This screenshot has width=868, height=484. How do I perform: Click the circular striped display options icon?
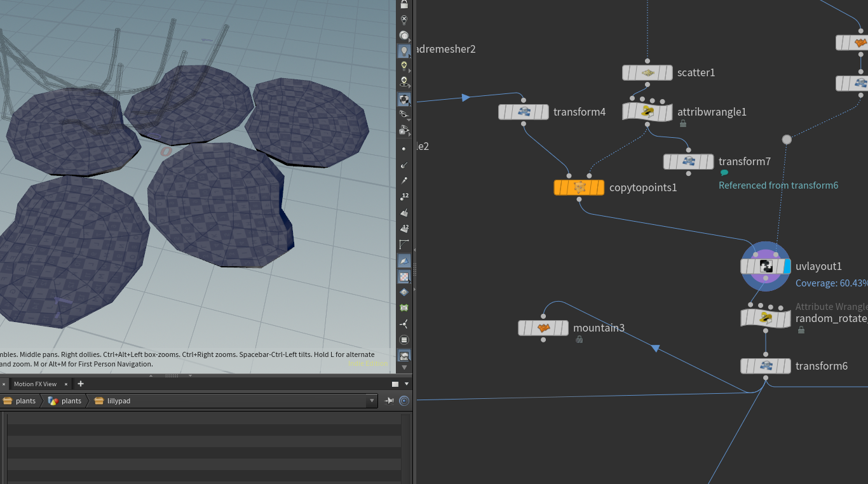pos(404,340)
